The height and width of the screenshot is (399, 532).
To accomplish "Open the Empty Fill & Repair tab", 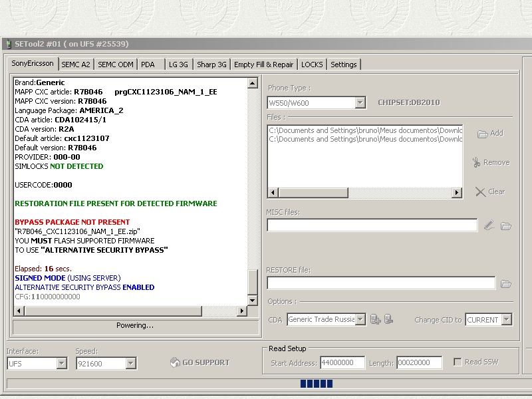I will pos(263,65).
